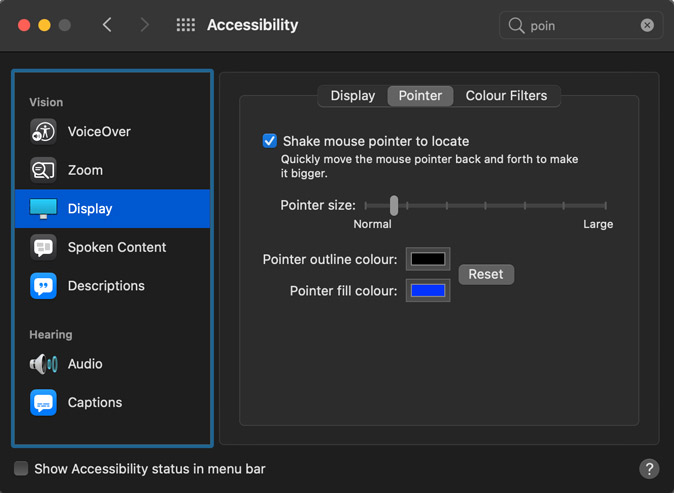Open Spoken Content speech bubble icon
This screenshot has width=674, height=493.
[43, 247]
